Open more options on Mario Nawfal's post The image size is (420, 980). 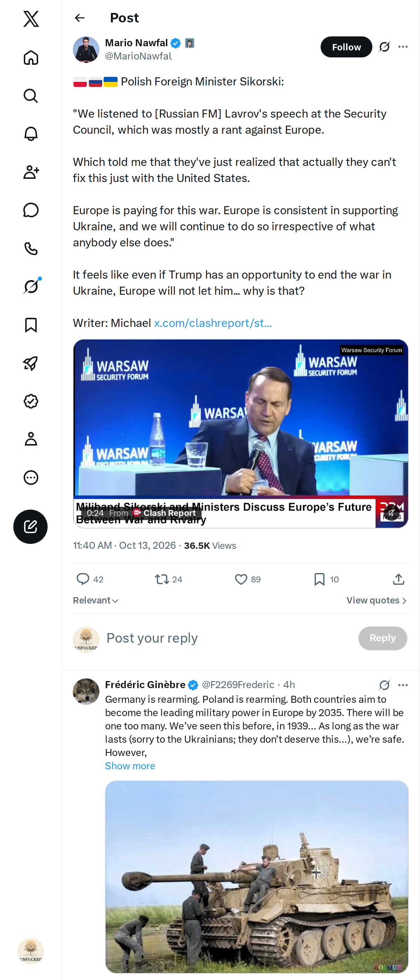(403, 47)
